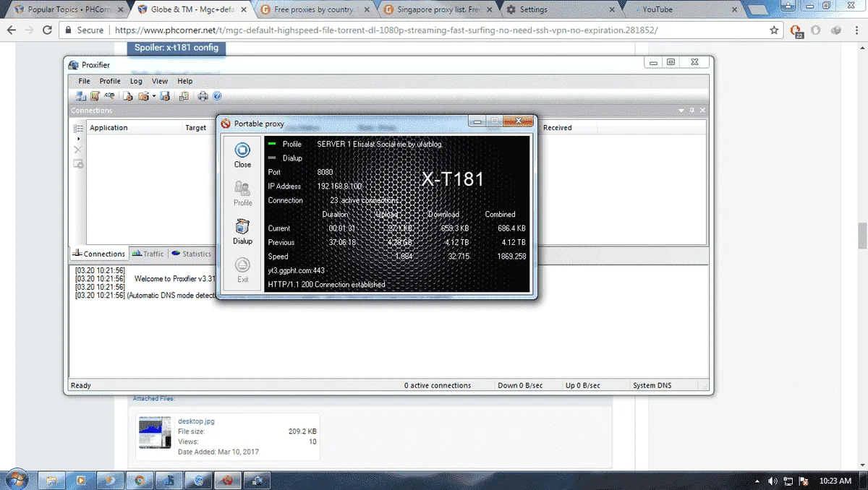Image resolution: width=868 pixels, height=490 pixels.
Task: Open Name Resolution (.com) toolbar icon
Action: [109, 95]
